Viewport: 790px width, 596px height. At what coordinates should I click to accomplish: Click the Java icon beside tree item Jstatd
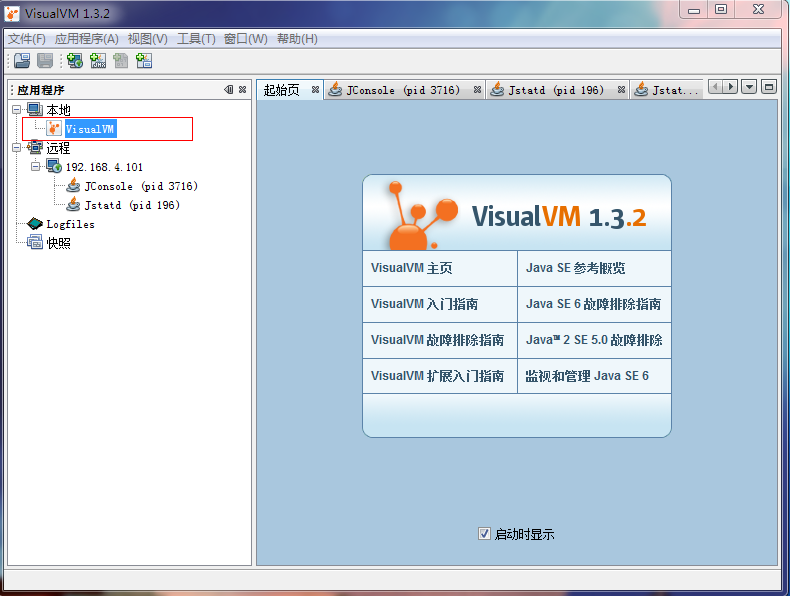coord(74,205)
